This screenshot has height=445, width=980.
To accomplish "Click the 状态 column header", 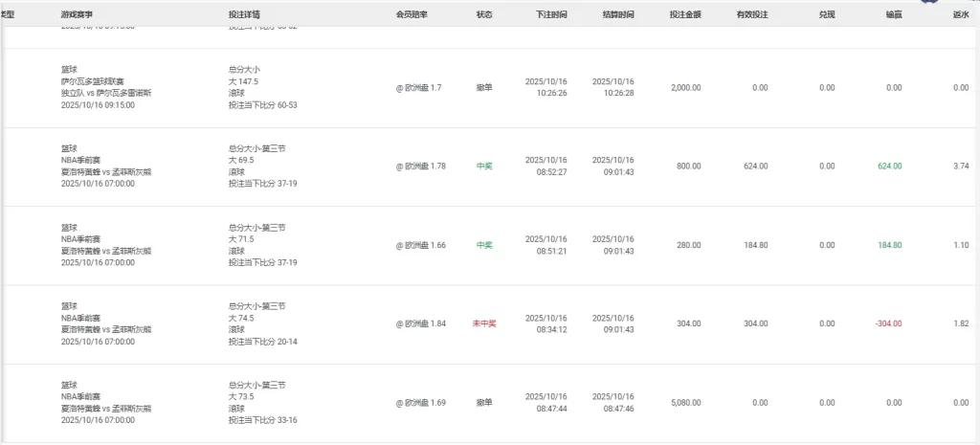I will (484, 15).
